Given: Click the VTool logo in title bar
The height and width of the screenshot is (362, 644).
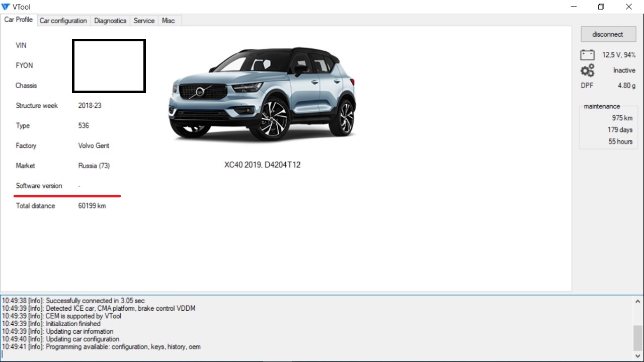Looking at the screenshot, I should click(6, 7).
